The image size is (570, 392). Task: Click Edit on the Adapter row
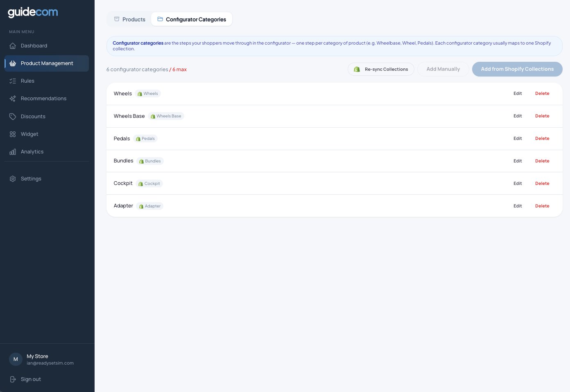pos(518,206)
